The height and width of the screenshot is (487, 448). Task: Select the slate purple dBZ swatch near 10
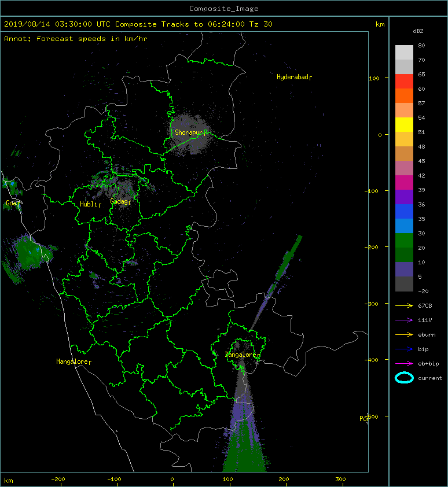pyautogui.click(x=404, y=270)
